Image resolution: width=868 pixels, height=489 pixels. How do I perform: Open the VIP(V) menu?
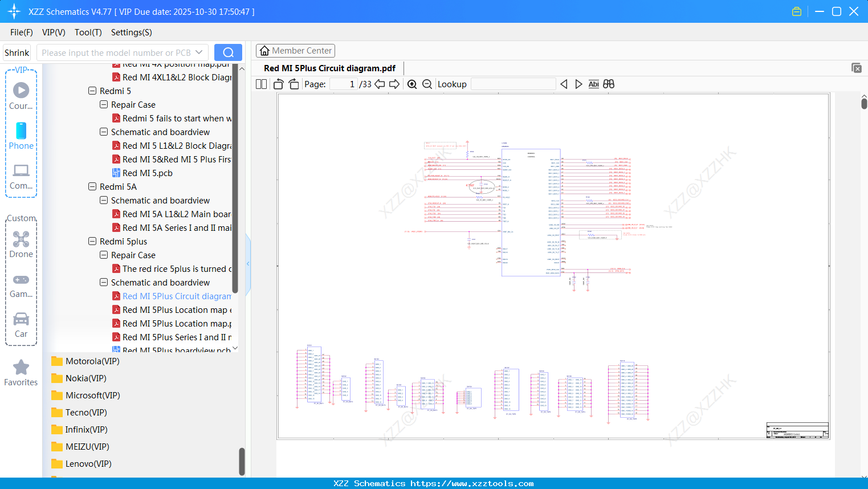click(x=54, y=32)
